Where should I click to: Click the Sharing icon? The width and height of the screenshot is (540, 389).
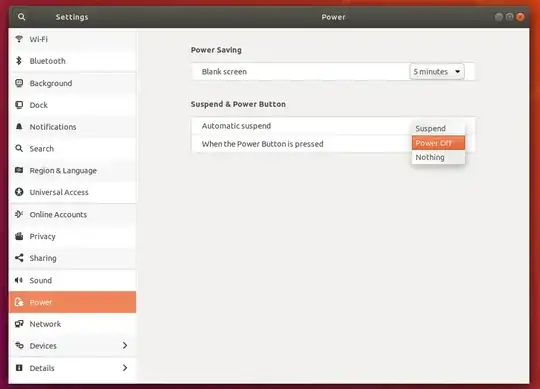pos(19,257)
